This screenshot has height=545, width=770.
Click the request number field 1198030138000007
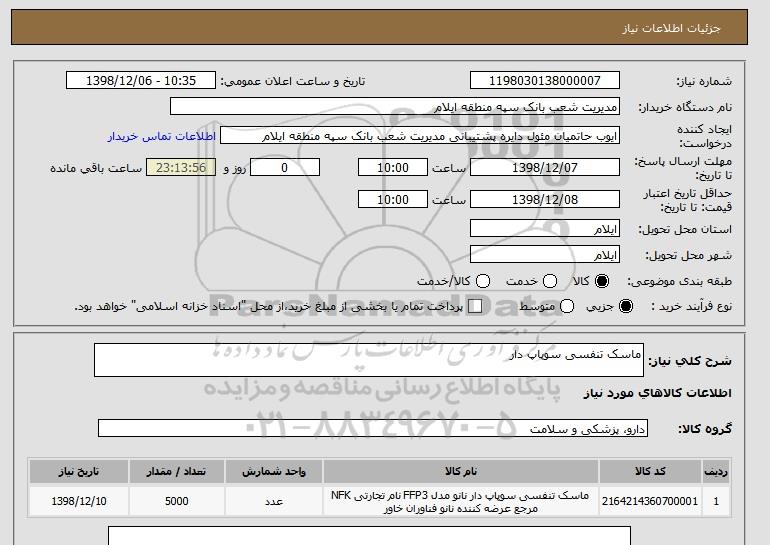(545, 81)
